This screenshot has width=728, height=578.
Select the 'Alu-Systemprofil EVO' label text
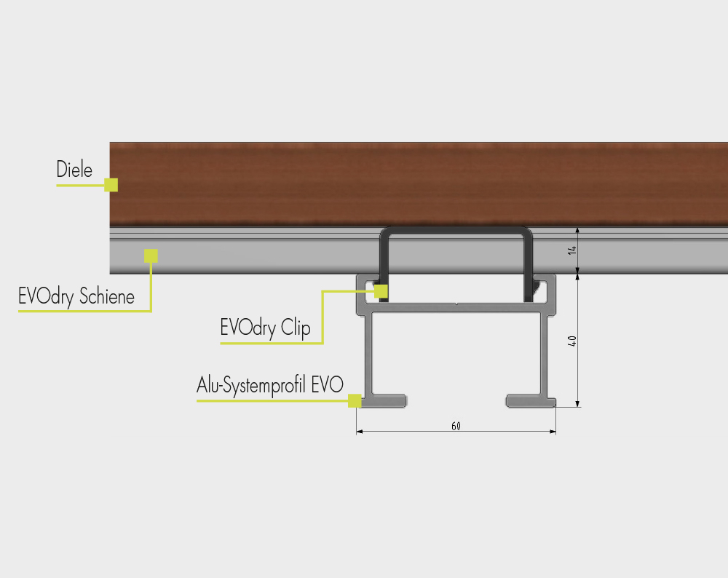tap(269, 385)
